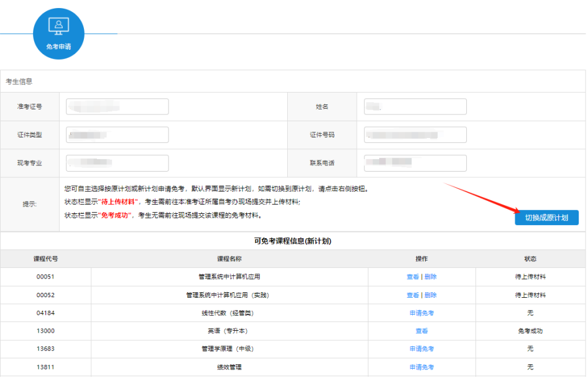Click 申请免考 for 线性代数 (经管类)

422,313
